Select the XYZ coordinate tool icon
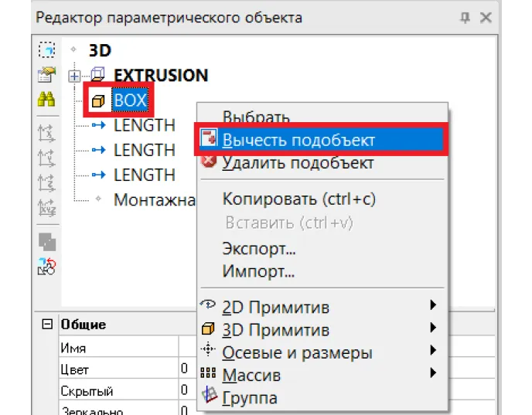532x415 pixels. coord(46,207)
